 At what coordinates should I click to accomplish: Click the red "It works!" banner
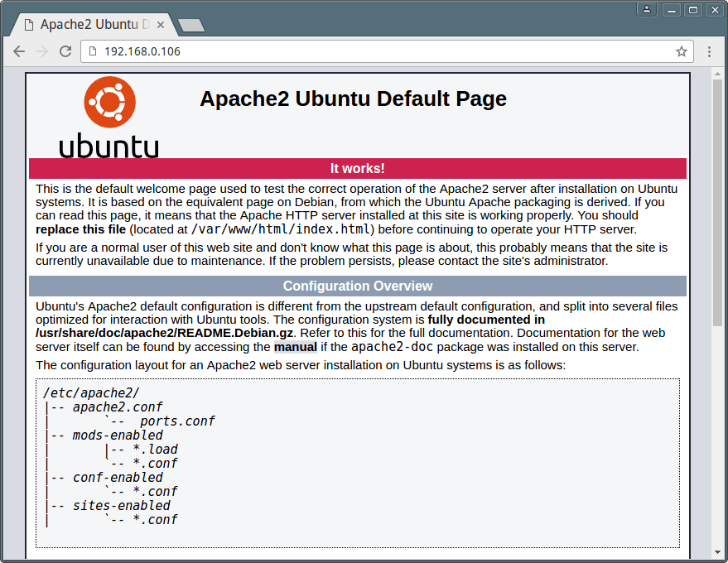[x=357, y=169]
